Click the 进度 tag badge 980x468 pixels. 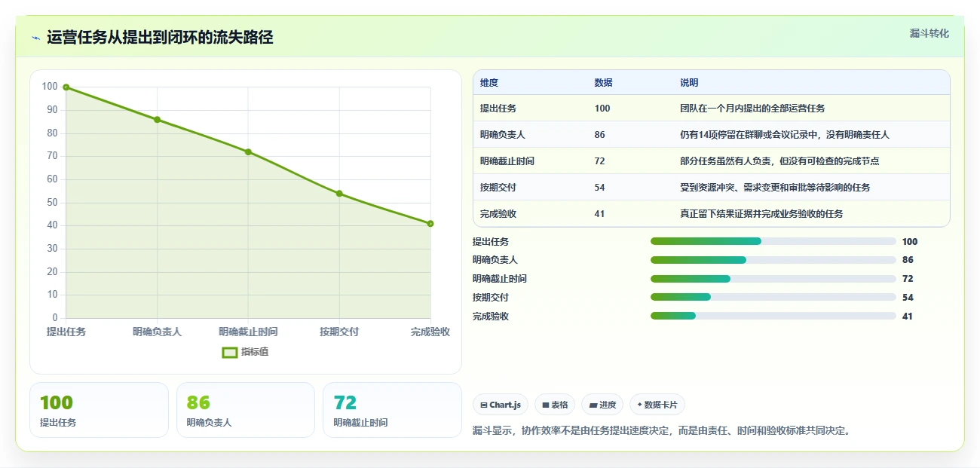(602, 405)
